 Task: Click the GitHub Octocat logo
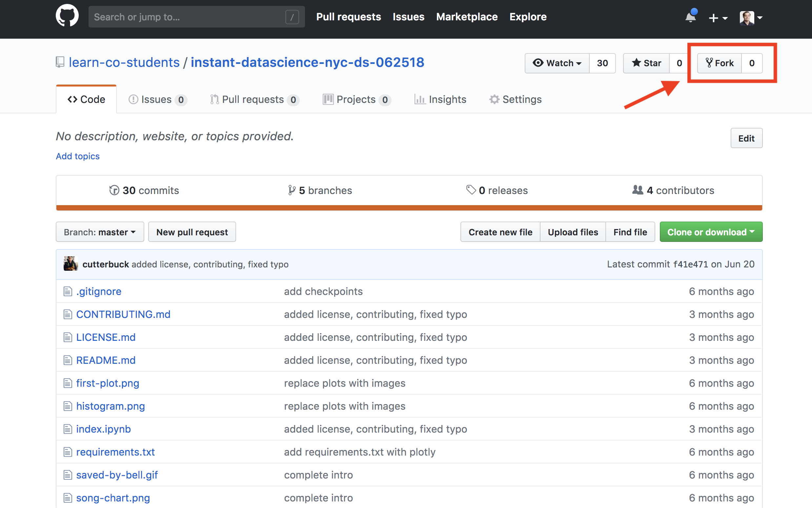pos(67,16)
